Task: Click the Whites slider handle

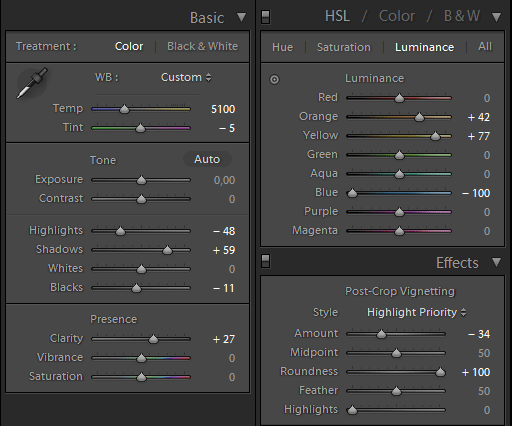Action: point(141,269)
